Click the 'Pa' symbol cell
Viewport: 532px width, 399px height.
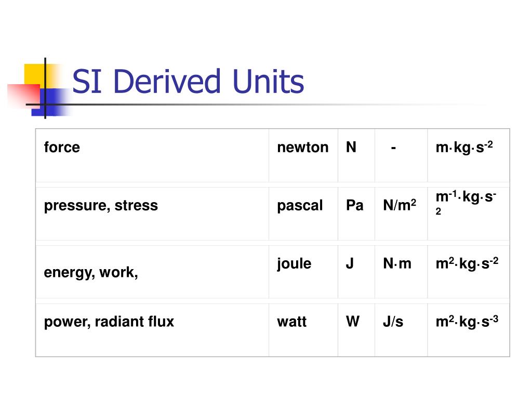pyautogui.click(x=356, y=214)
